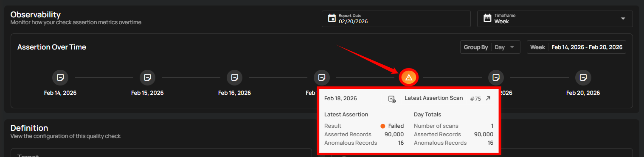Image resolution: width=644 pixels, height=157 pixels.
Task: Click the orange Failed status dot
Action: 383,126
